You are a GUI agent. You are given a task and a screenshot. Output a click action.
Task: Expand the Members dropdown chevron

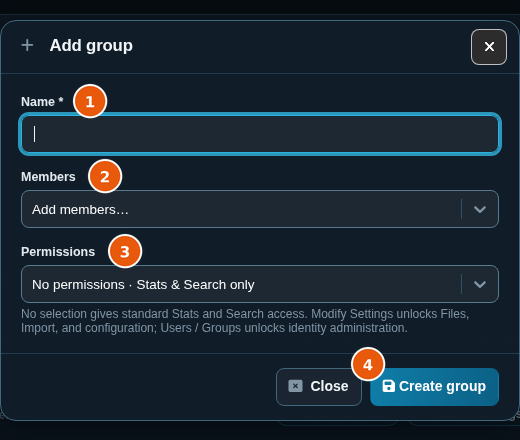click(480, 209)
